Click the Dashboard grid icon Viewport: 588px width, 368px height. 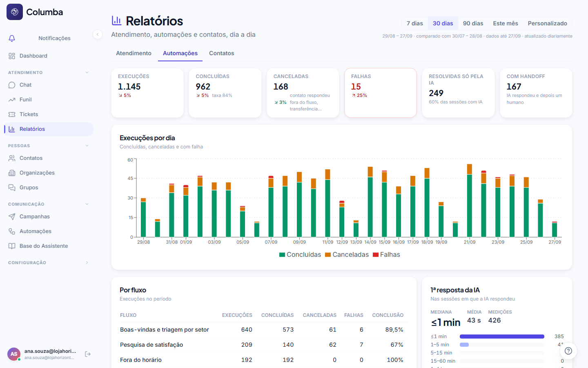pos(12,56)
